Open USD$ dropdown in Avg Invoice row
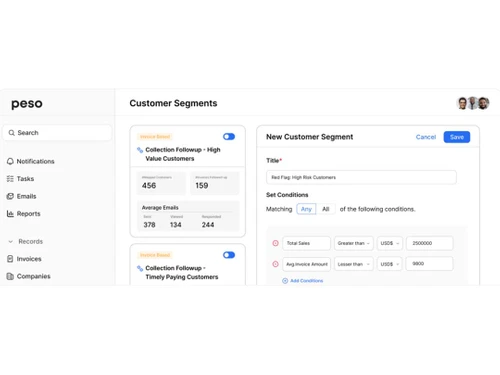This screenshot has height=375, width=500. (x=390, y=264)
